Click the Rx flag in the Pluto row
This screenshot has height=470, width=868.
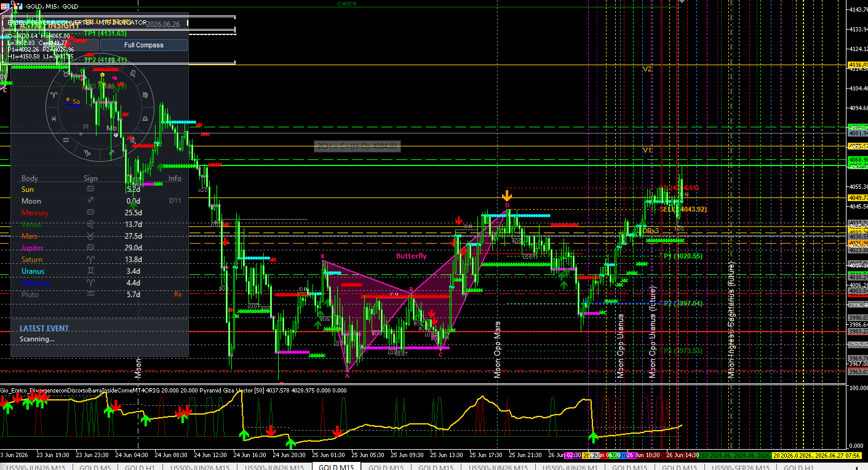click(x=178, y=294)
